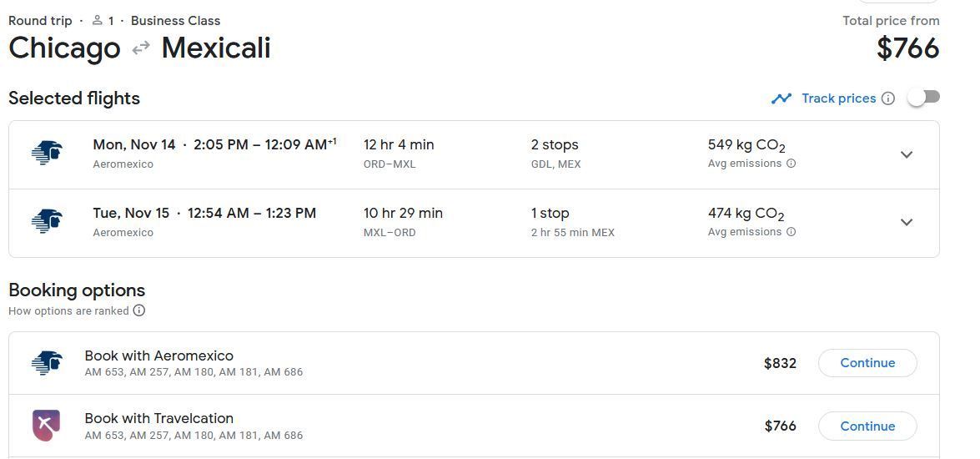
Task: Toggle the Track prices switch
Action: point(924,98)
